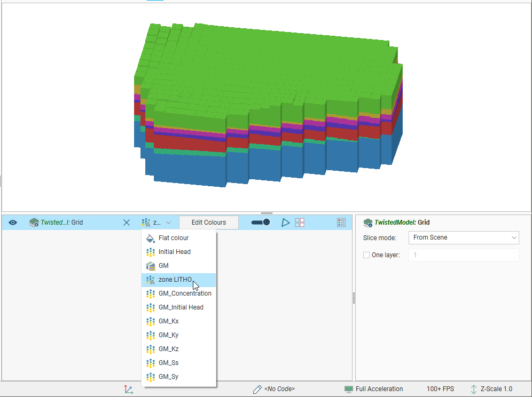
Task: Select GM_Sy at the list bottom
Action: [168, 377]
